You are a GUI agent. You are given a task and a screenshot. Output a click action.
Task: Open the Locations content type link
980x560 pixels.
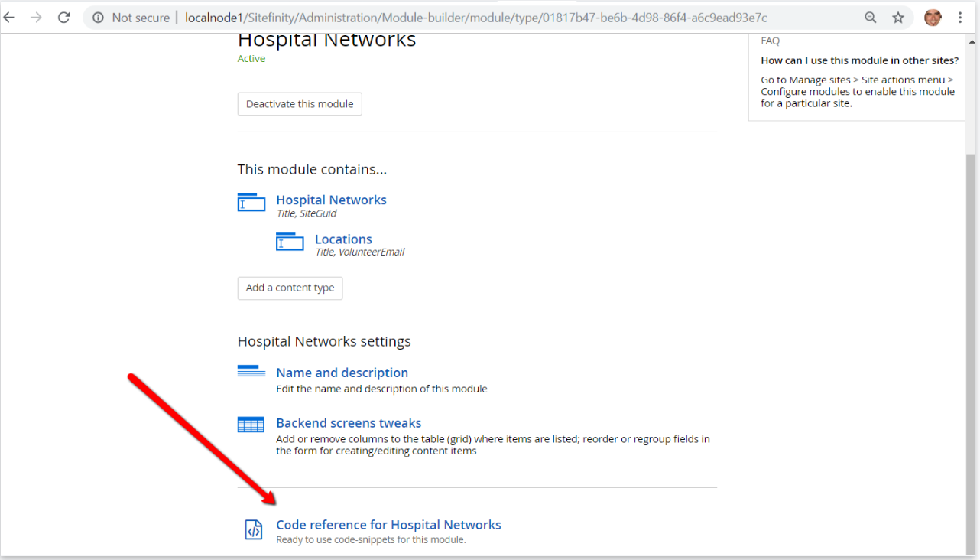coord(343,239)
